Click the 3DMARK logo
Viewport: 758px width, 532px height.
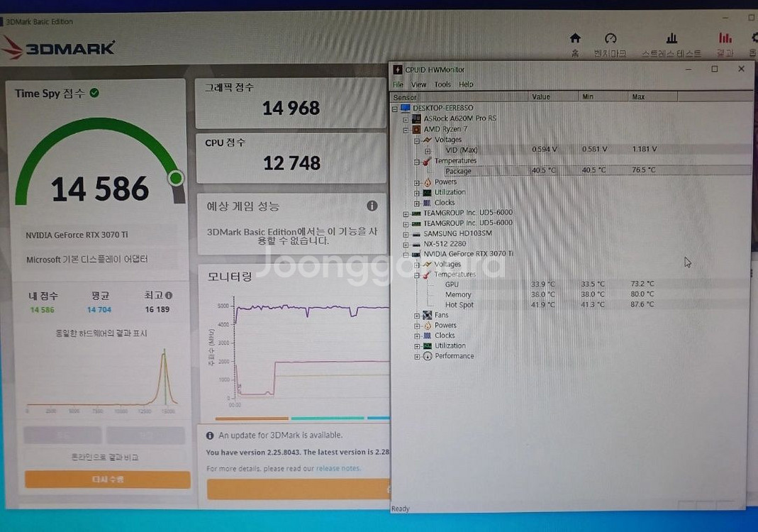58,48
